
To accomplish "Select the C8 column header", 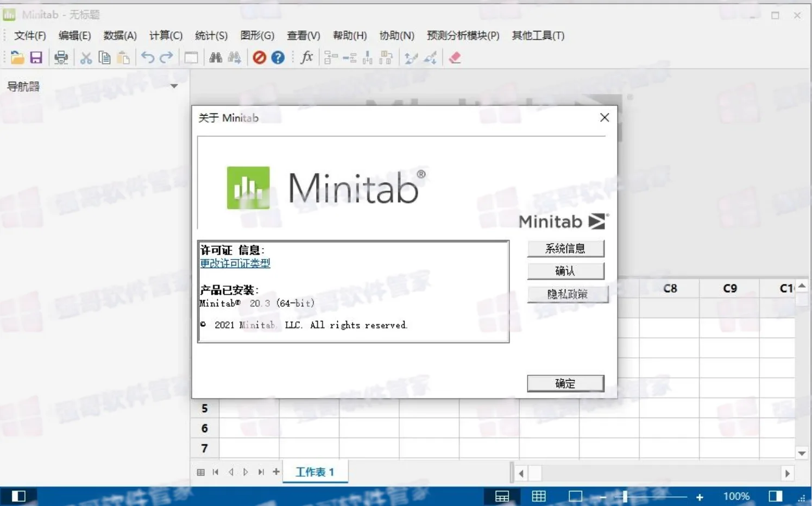I will [670, 289].
